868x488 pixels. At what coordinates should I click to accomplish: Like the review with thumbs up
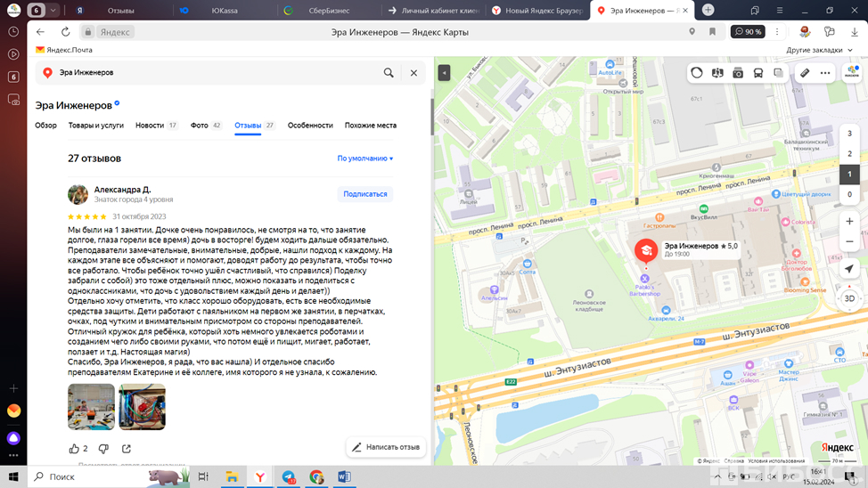click(x=74, y=449)
